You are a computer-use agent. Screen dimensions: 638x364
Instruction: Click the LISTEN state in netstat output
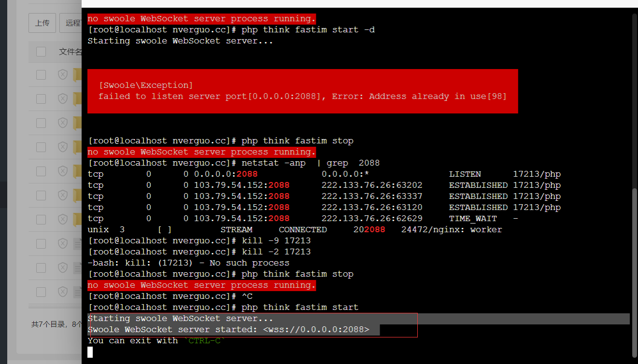[465, 174]
